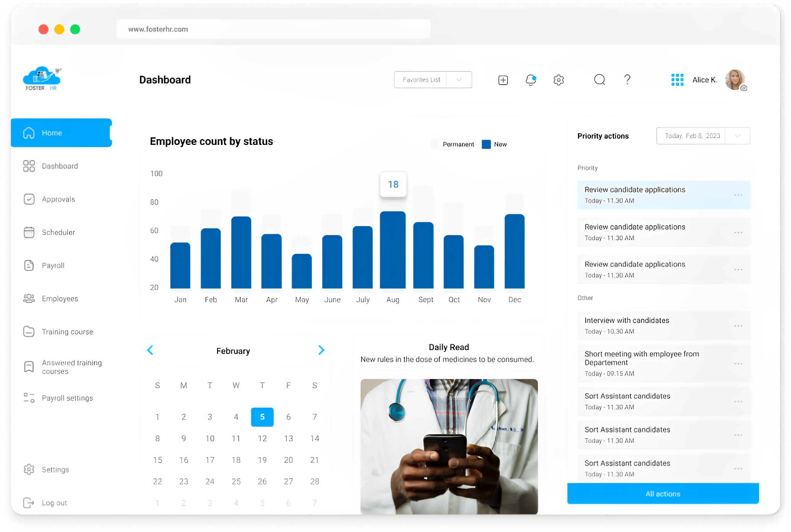Open the search icon
Screen dimensions: 791x532
[599, 80]
